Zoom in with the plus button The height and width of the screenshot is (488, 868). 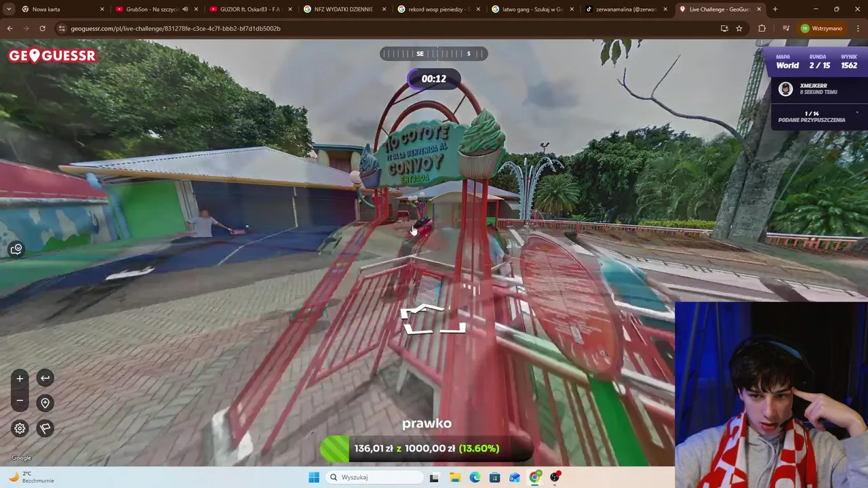[20, 378]
